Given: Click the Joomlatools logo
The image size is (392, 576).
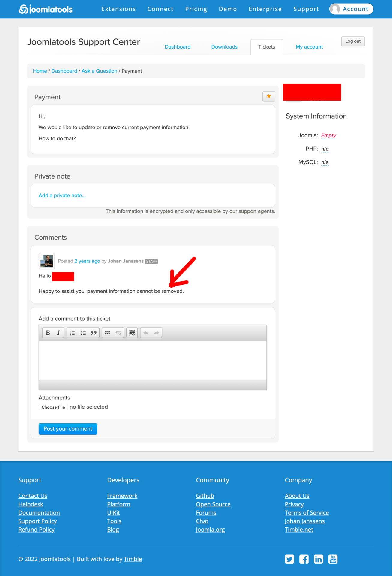Looking at the screenshot, I should tap(46, 9).
